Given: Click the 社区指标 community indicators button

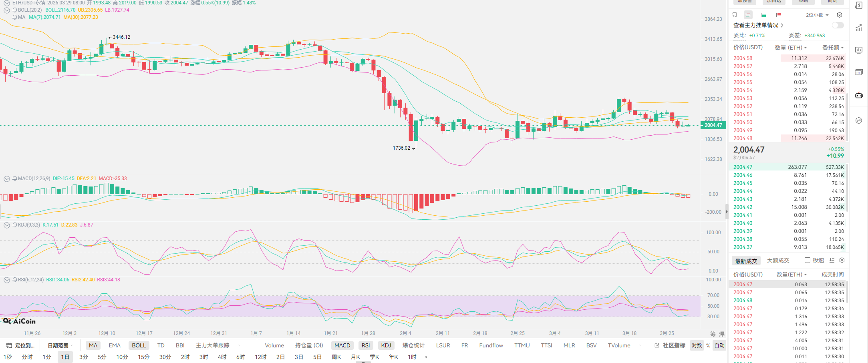Looking at the screenshot, I should tap(670, 345).
